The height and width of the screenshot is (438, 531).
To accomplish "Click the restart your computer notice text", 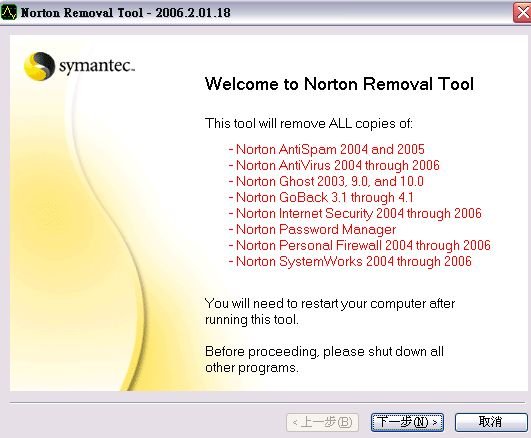I will (x=330, y=311).
